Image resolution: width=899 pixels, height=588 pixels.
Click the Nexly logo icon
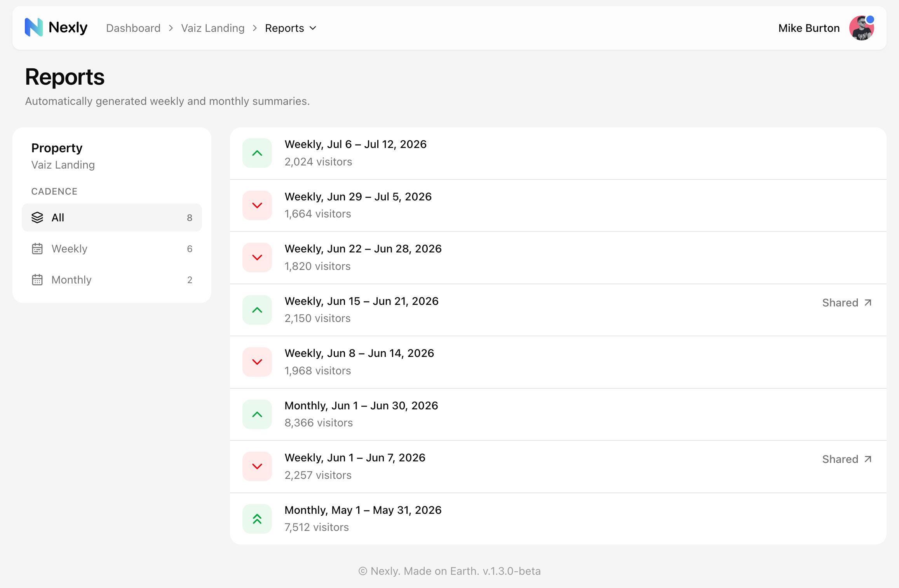pyautogui.click(x=34, y=28)
